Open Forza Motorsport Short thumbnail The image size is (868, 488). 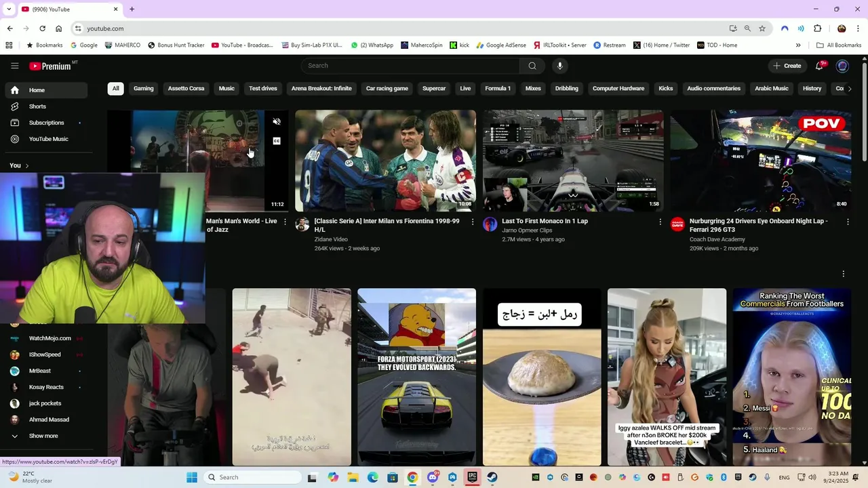click(416, 377)
